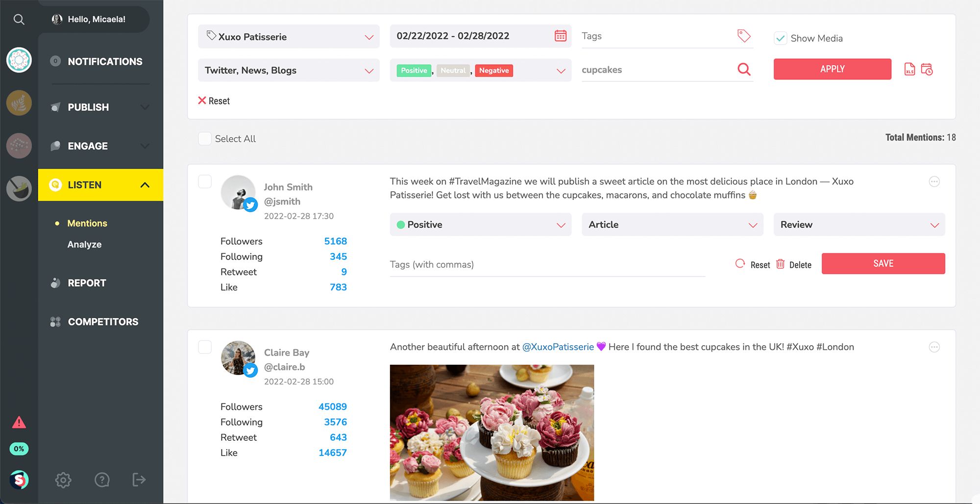Screen dimensions: 980x504
Task: Open the cupcakes photo thumbnail
Action: [x=492, y=432]
